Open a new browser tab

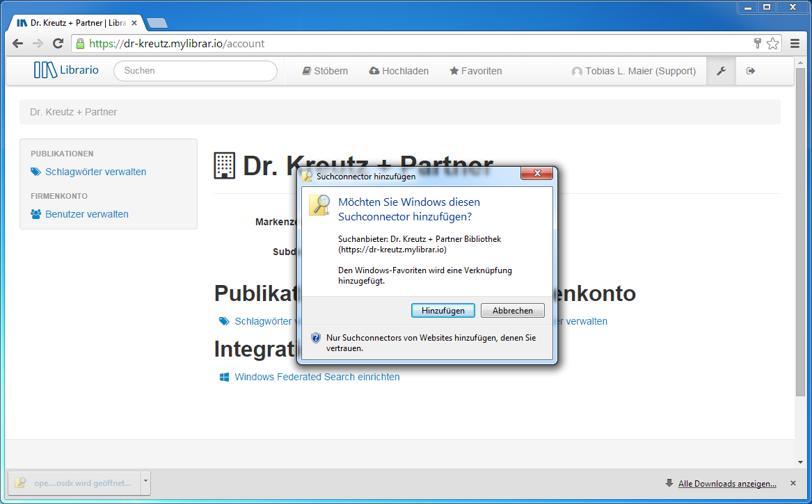pos(157,23)
